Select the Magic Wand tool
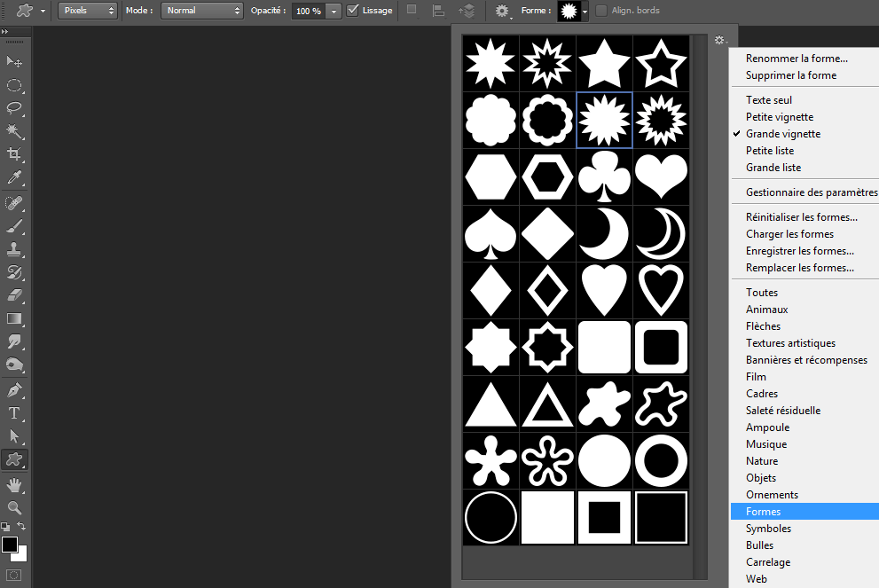This screenshot has width=879, height=588. (15, 131)
